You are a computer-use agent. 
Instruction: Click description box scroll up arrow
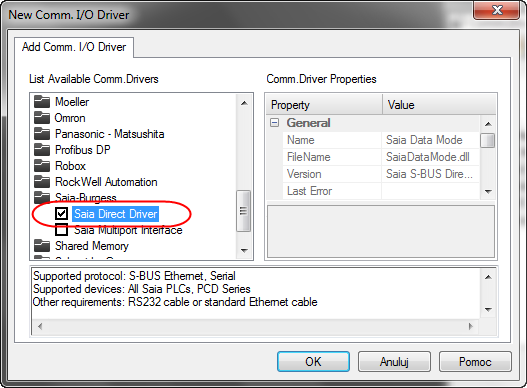[x=488, y=277]
